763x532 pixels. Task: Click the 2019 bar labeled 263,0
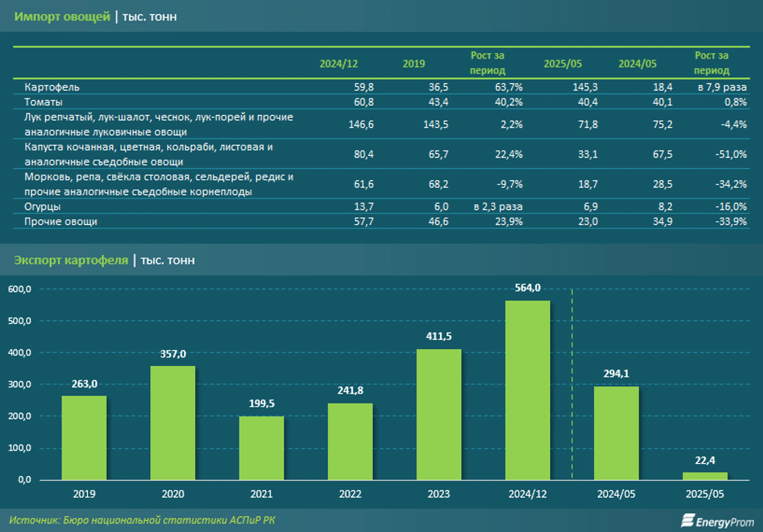(x=84, y=438)
